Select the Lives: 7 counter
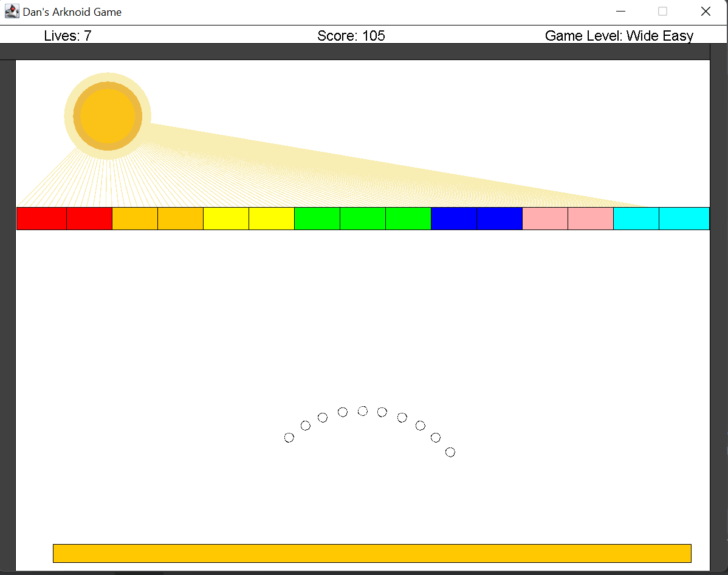 68,36
